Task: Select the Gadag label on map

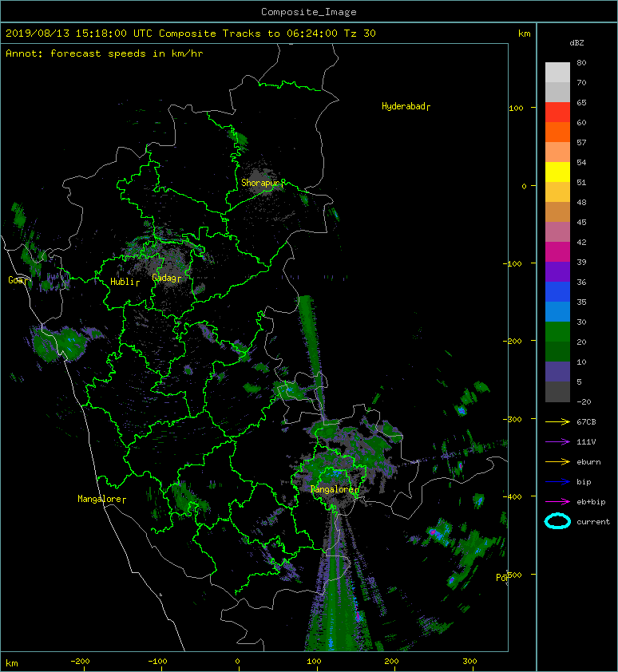Action: pos(164,277)
